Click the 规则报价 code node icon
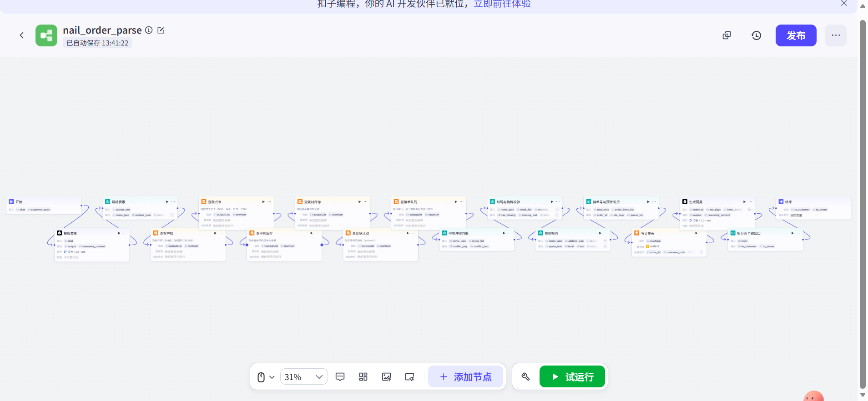The width and height of the screenshot is (868, 401). 540,233
